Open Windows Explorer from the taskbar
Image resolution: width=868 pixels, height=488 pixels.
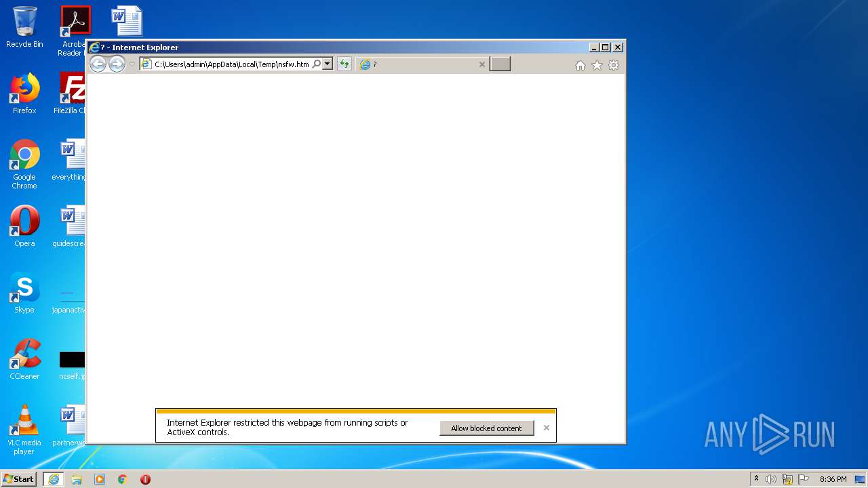coord(77,479)
